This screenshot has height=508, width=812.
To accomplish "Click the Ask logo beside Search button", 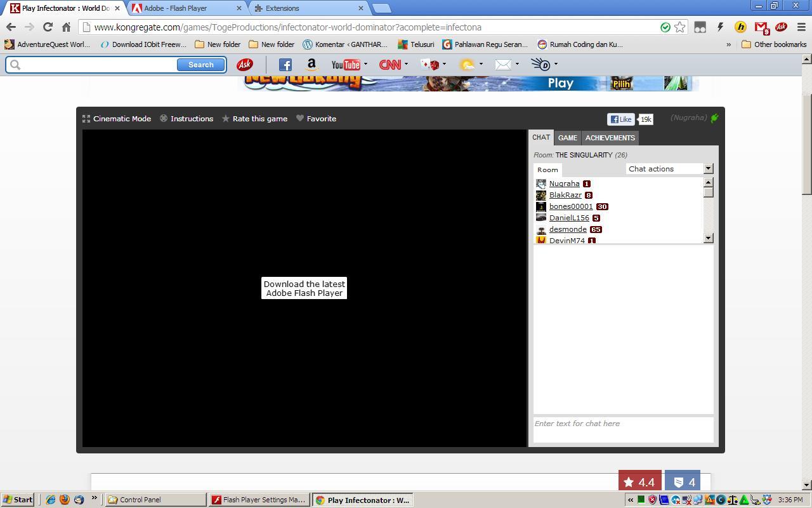I will point(244,64).
